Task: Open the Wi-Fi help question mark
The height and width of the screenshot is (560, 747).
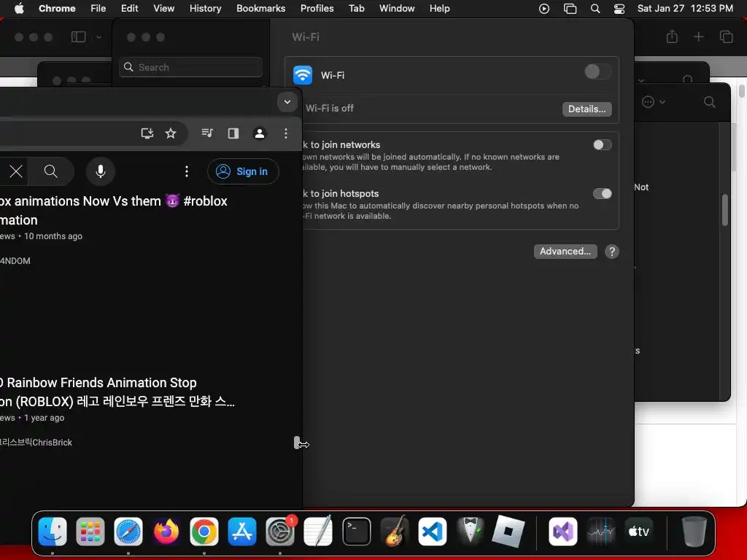Action: [612, 252]
